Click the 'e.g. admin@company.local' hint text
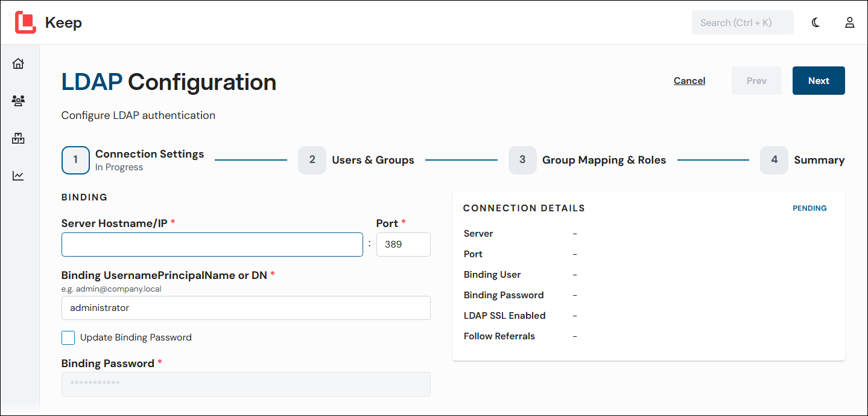The width and height of the screenshot is (868, 416). point(112,289)
